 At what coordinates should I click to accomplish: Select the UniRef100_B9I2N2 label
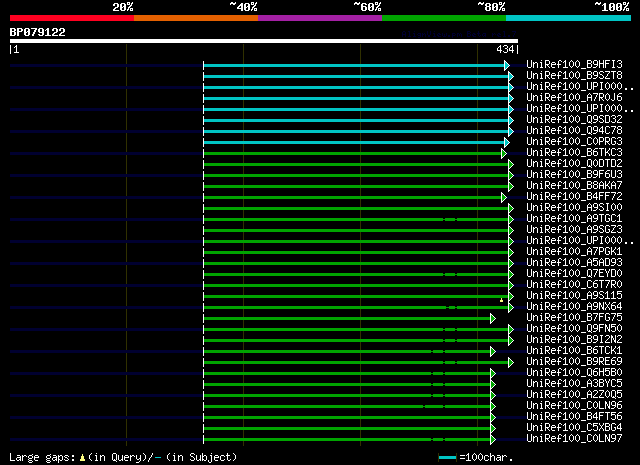[574, 339]
